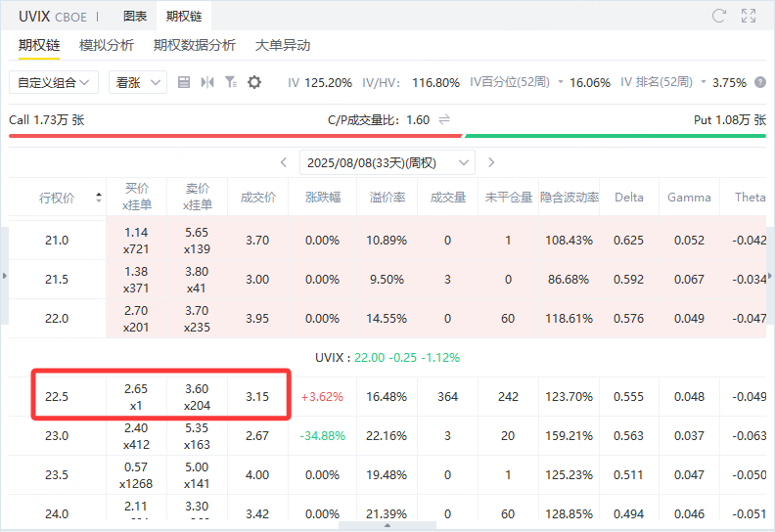Screen dimensions: 775x532
Task: Select the 21.0 strike row
Action: (x=387, y=241)
